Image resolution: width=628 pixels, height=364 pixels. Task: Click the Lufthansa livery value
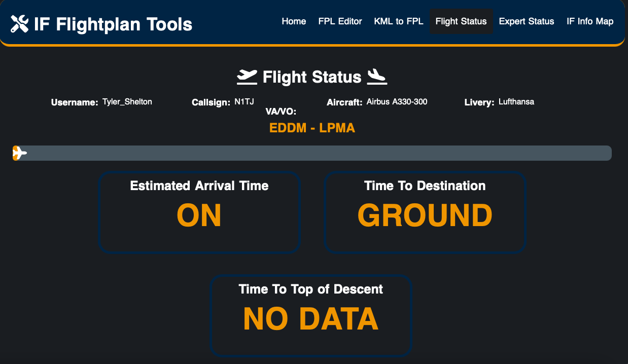coord(516,102)
